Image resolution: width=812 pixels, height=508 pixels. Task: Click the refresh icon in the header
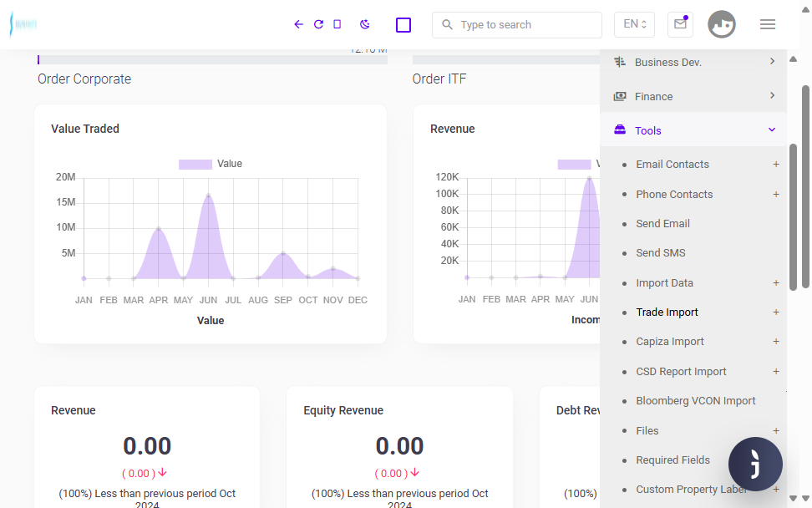click(318, 24)
